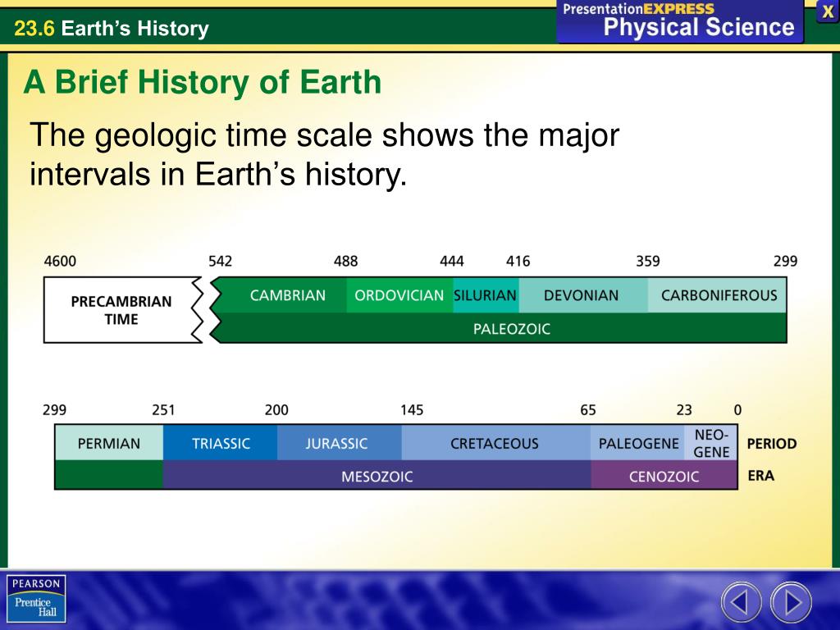Click the 65 time marker
Screen dimensions: 840x630
coord(588,410)
